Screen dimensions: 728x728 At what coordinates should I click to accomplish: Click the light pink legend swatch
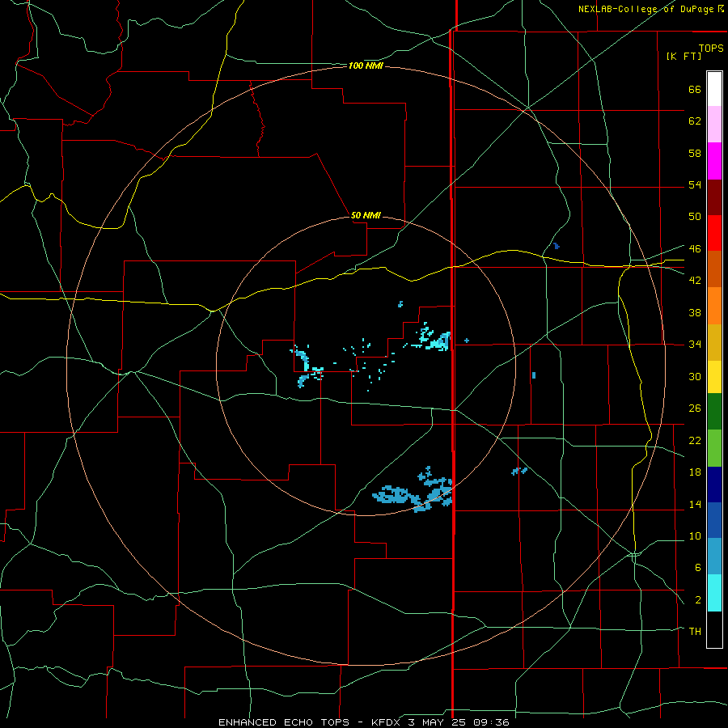[x=714, y=124]
